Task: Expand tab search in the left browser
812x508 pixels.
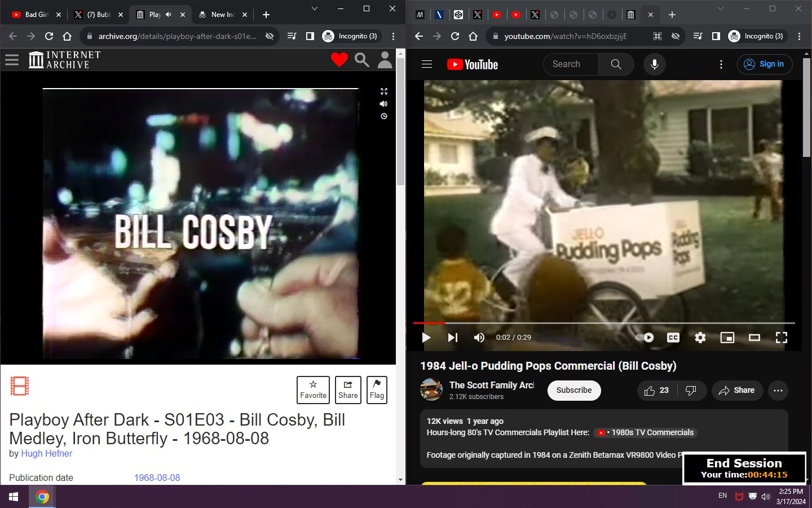Action: click(315, 8)
